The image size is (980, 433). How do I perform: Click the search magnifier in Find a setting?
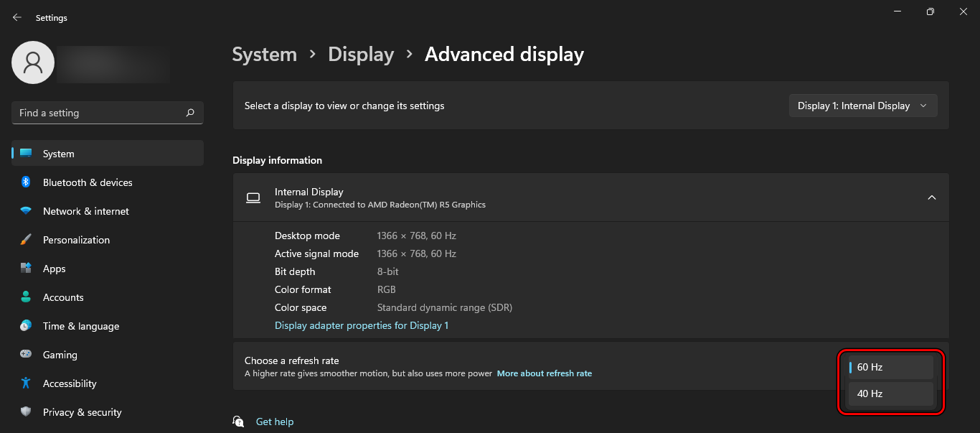click(190, 113)
